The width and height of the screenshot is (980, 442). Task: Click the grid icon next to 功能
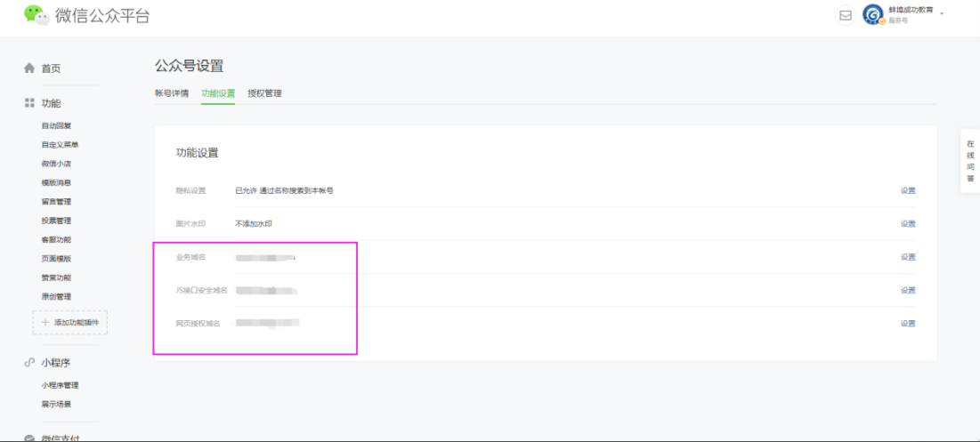[29, 103]
